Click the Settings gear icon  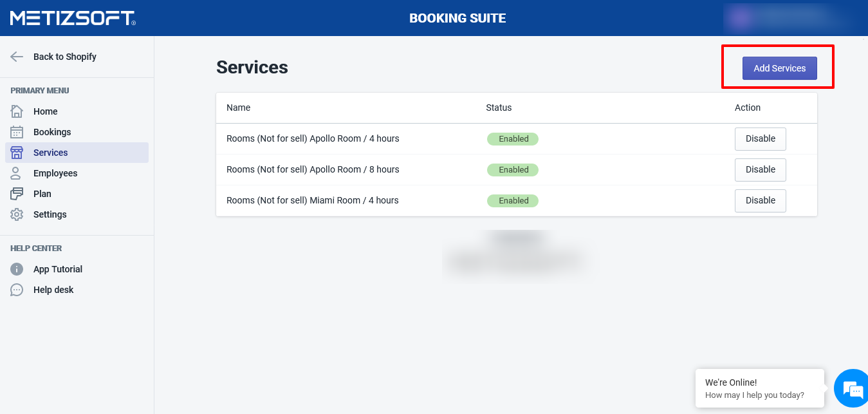(x=17, y=214)
